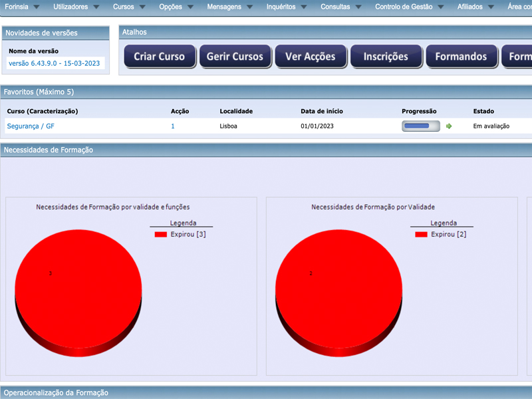The height and width of the screenshot is (399, 532).
Task: Click the blue progress bar for Segurança / GF
Action: pos(420,126)
